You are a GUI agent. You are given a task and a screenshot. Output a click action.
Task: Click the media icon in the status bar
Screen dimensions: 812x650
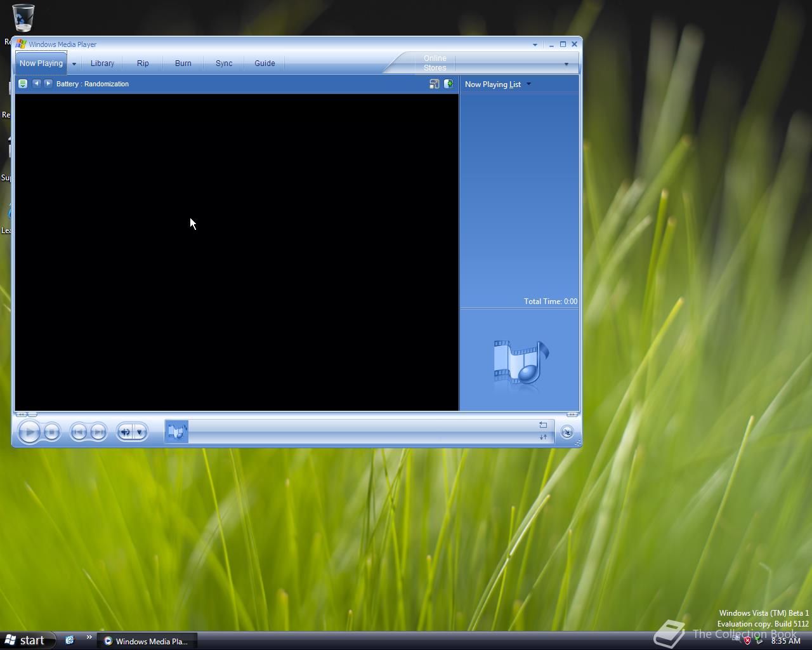point(177,432)
